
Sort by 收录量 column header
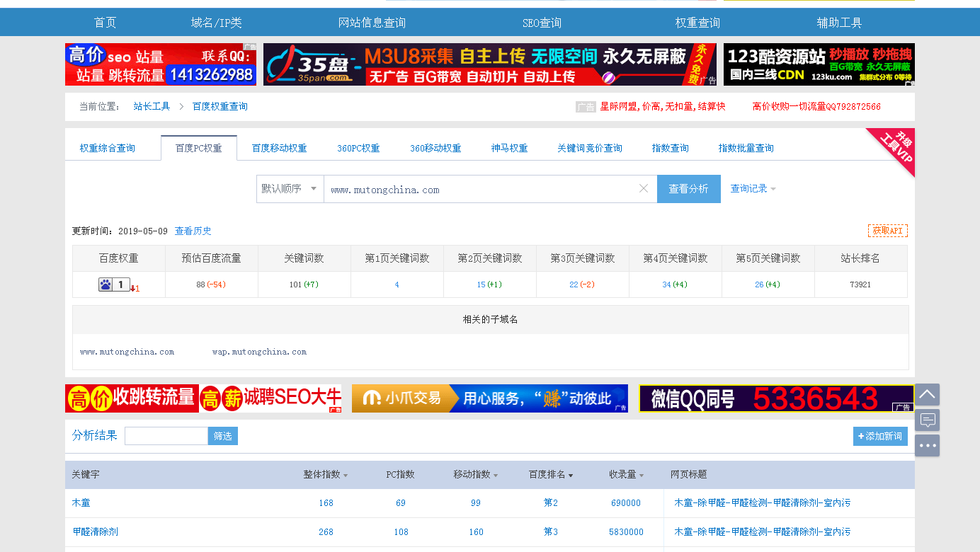click(x=626, y=475)
